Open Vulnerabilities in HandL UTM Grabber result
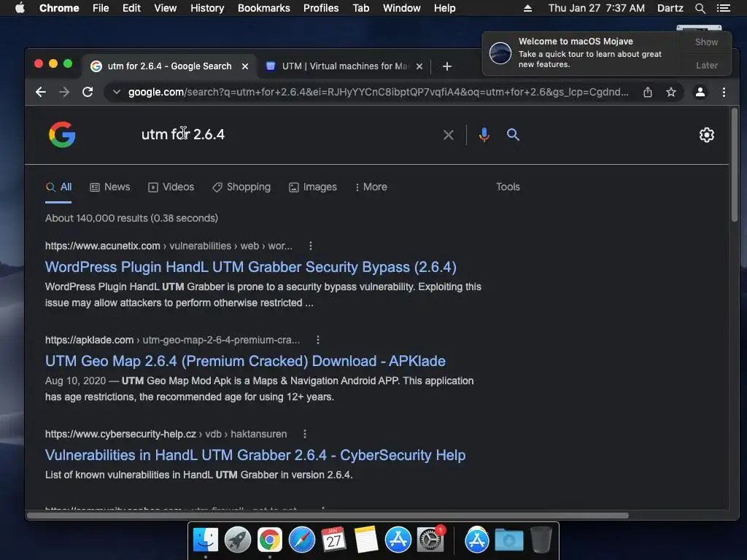The image size is (747, 560). 255,455
